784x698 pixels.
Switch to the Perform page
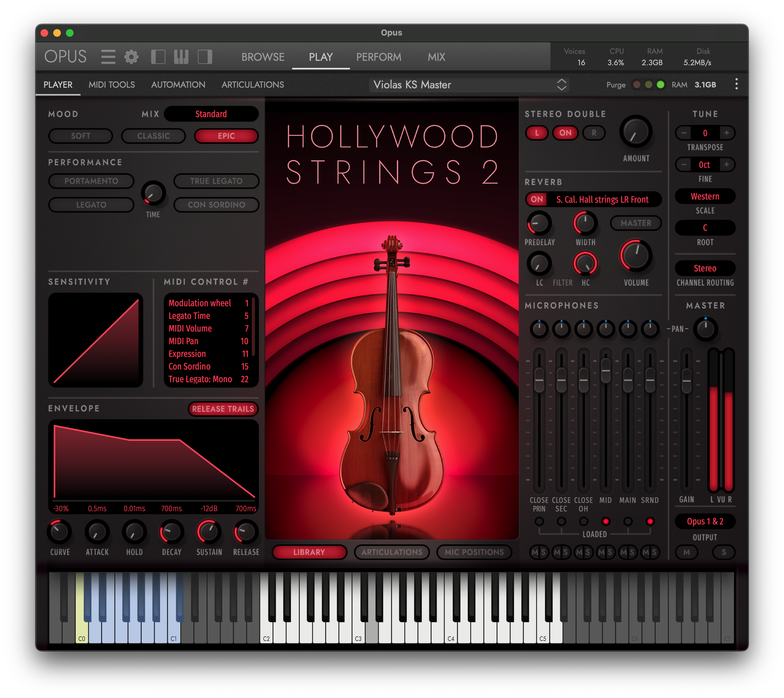point(378,57)
